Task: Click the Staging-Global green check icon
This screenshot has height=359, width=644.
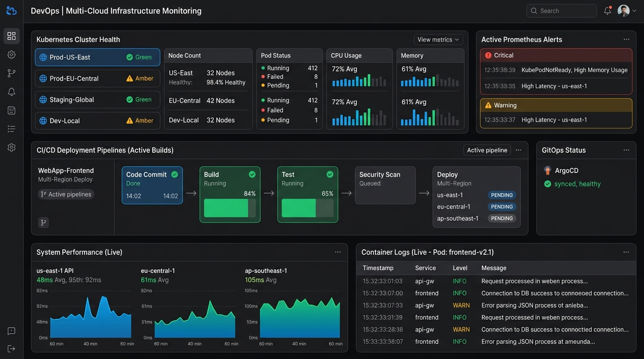Action: pos(130,100)
